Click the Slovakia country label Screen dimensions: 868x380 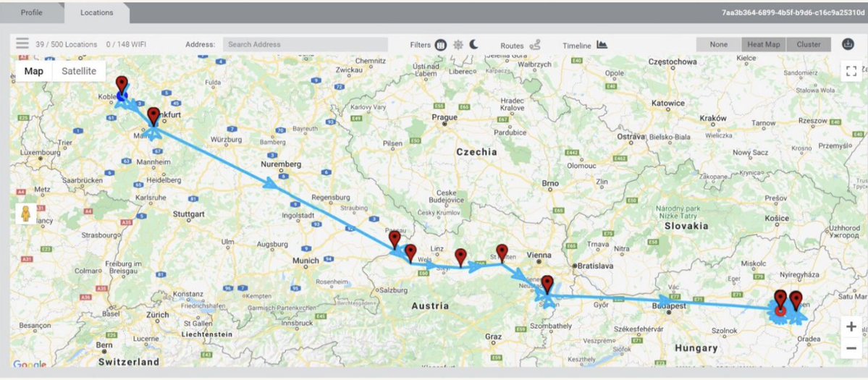pyautogui.click(x=686, y=226)
